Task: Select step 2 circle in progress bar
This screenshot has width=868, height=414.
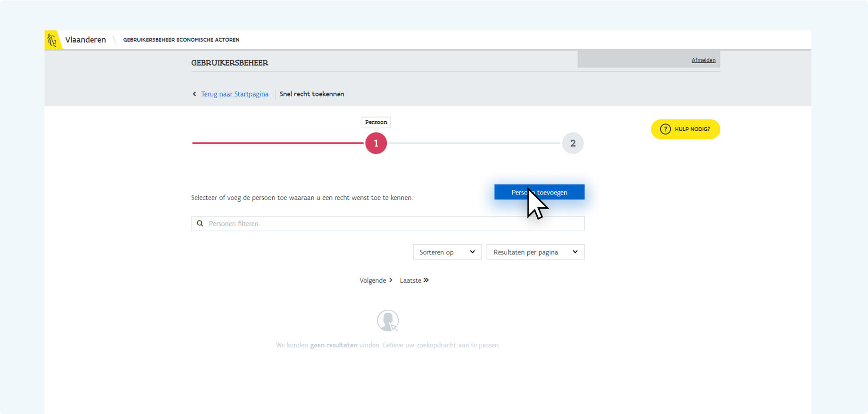Action: [x=573, y=143]
